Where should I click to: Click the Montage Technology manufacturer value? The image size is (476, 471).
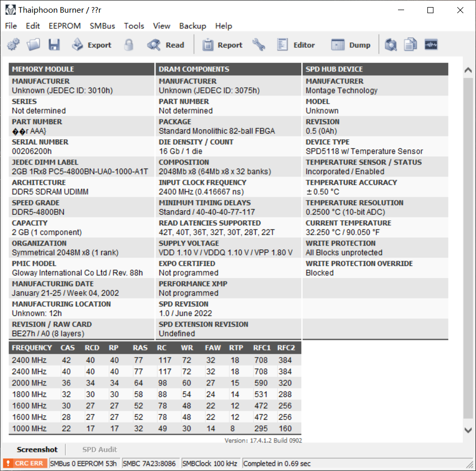341,91
